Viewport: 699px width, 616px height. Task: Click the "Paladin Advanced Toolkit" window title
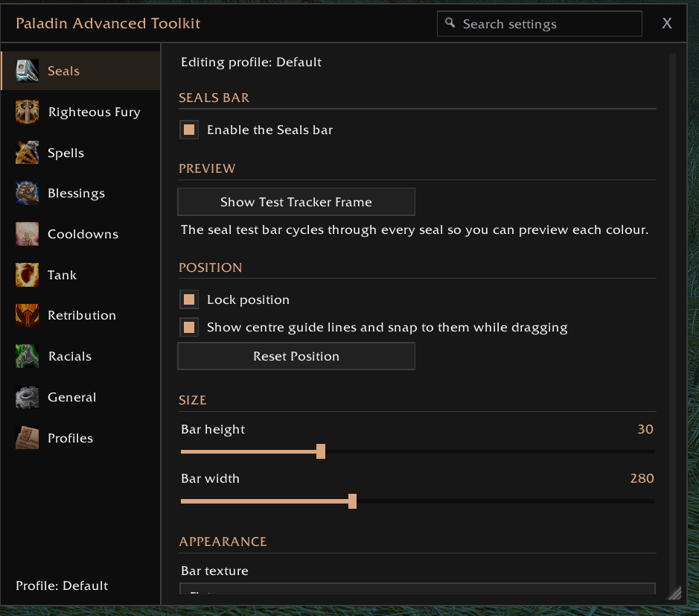pos(108,23)
